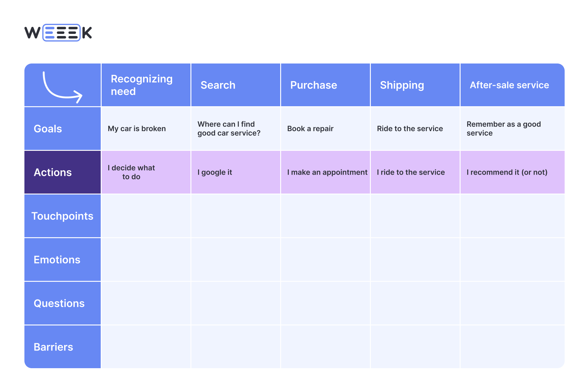This screenshot has width=586, height=392.
Task: Click the Emotions row label
Action: point(57,260)
